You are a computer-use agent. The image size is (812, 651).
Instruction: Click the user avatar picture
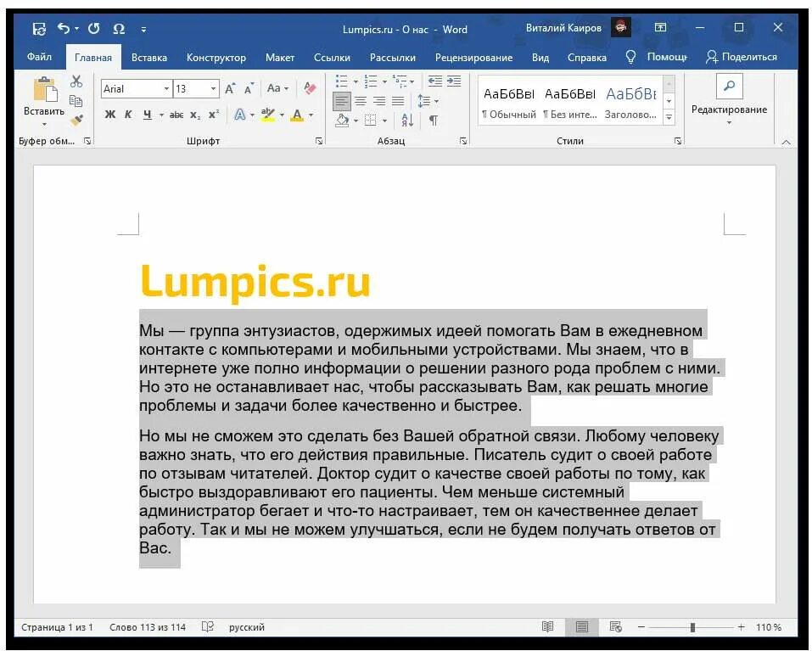621,27
